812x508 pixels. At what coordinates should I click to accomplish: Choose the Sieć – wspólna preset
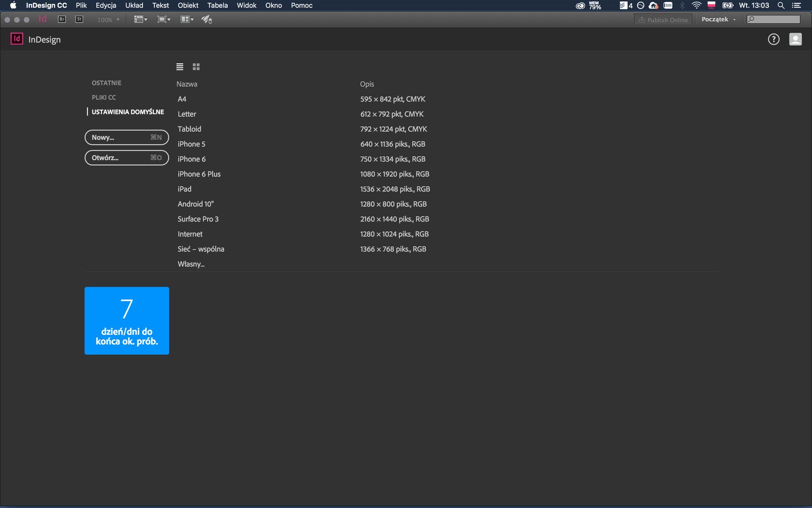(x=201, y=249)
